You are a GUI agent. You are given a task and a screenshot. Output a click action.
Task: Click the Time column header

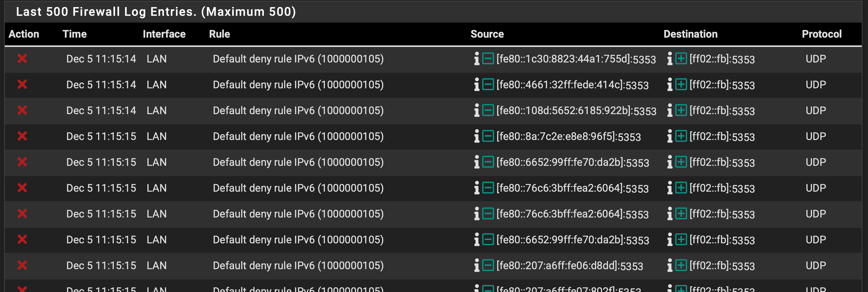coord(75,34)
